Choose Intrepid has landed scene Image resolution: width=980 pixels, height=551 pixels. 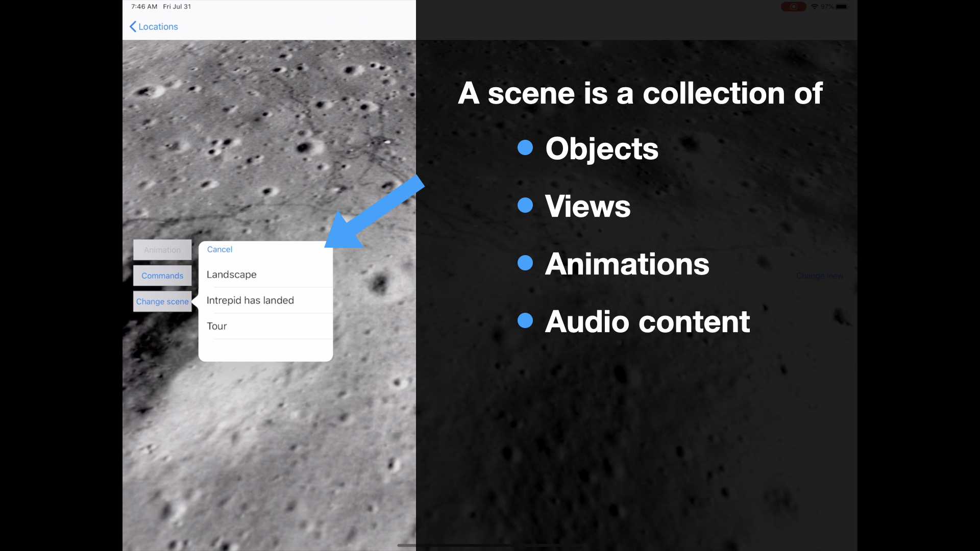coord(250,300)
